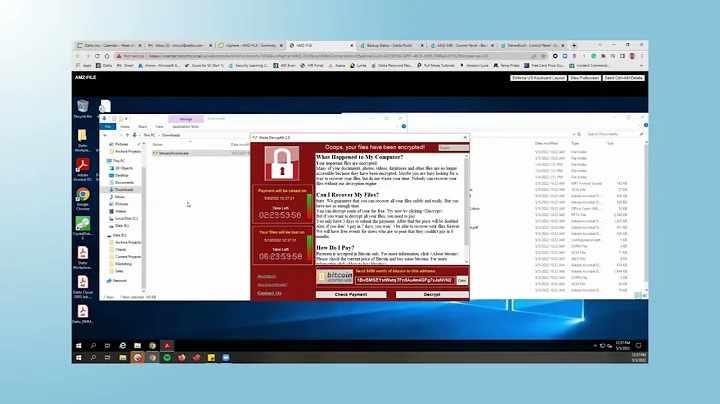The width and height of the screenshot is (720, 404).
Task: Open Acrobat in remote taskbar
Action: tap(167, 345)
